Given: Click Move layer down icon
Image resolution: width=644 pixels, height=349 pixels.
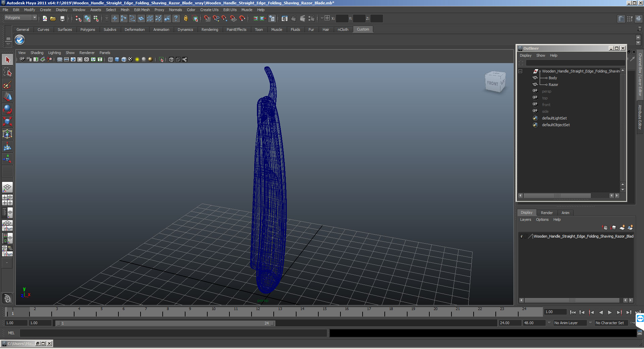Looking at the screenshot, I should pyautogui.click(x=613, y=228).
